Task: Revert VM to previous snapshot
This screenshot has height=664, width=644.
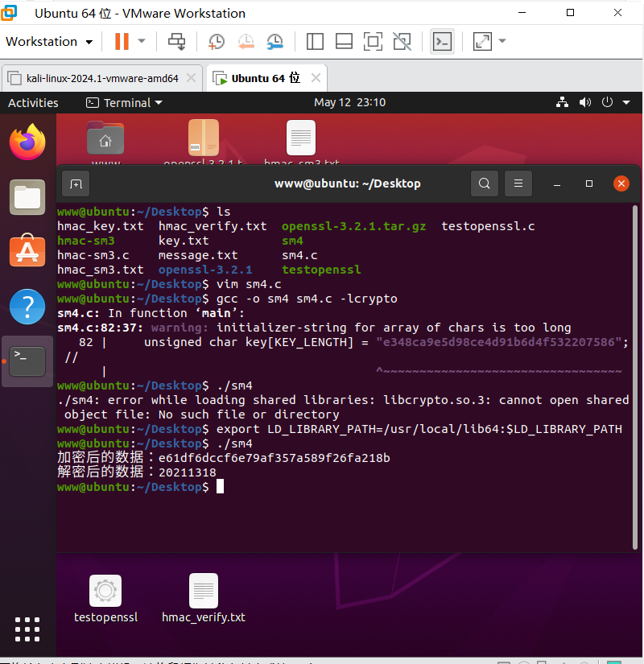Action: click(246, 42)
